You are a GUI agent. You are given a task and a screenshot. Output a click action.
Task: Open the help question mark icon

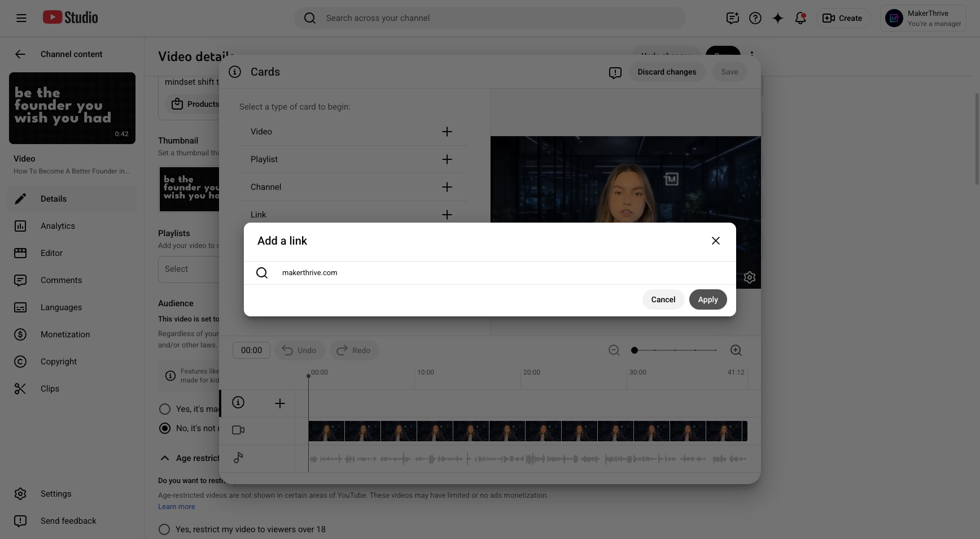tap(755, 18)
